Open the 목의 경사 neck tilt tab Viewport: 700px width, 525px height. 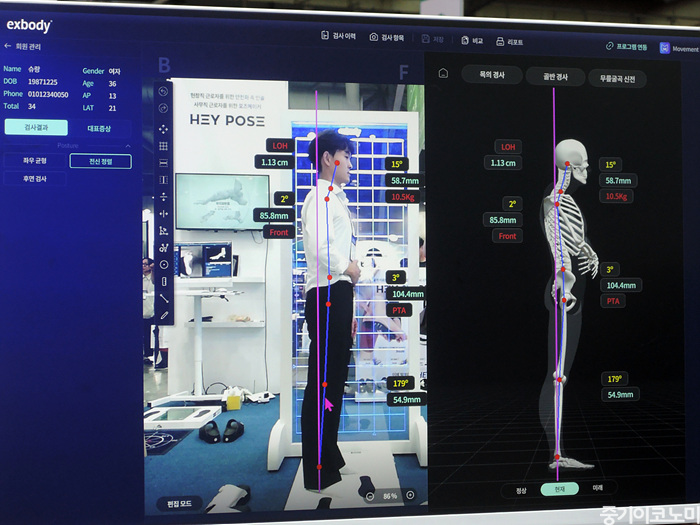(492, 75)
